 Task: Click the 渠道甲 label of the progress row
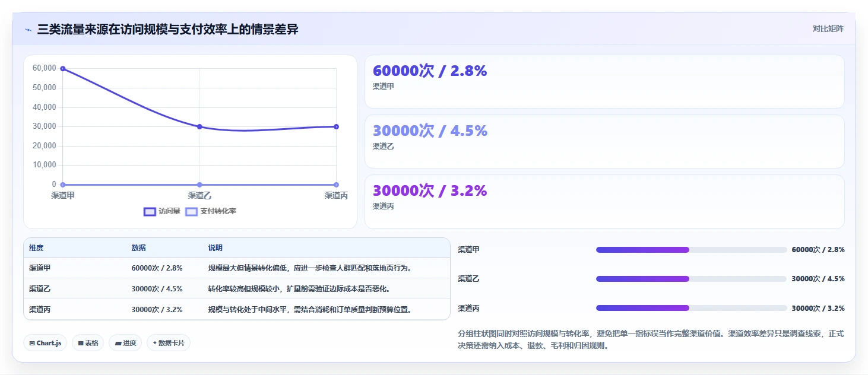tap(469, 250)
